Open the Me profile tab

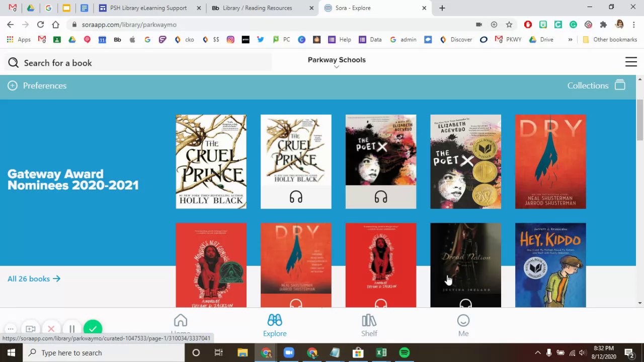463,325
